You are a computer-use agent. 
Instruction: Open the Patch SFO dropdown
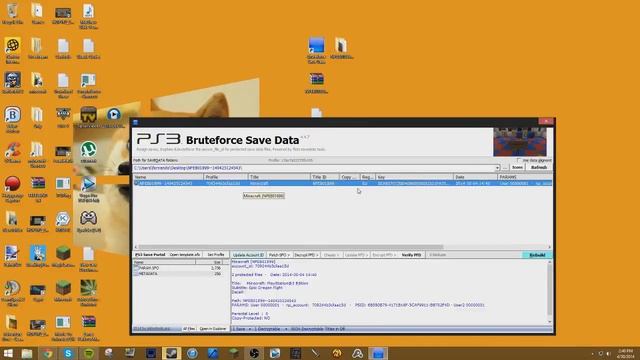click(x=279, y=255)
